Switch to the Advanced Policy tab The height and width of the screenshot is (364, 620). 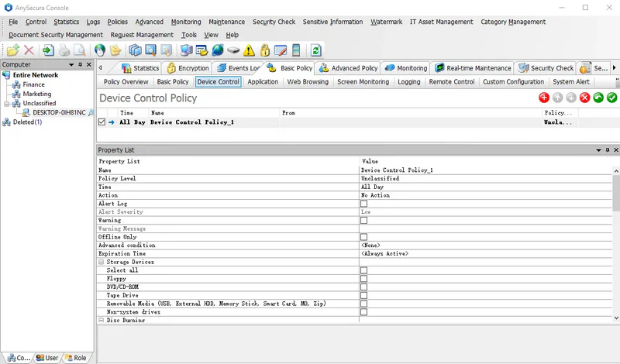(348, 68)
